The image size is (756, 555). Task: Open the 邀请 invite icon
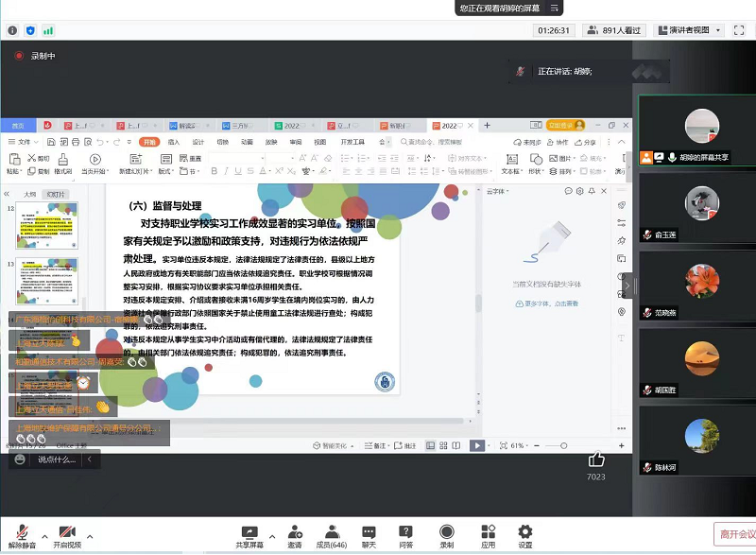295,535
